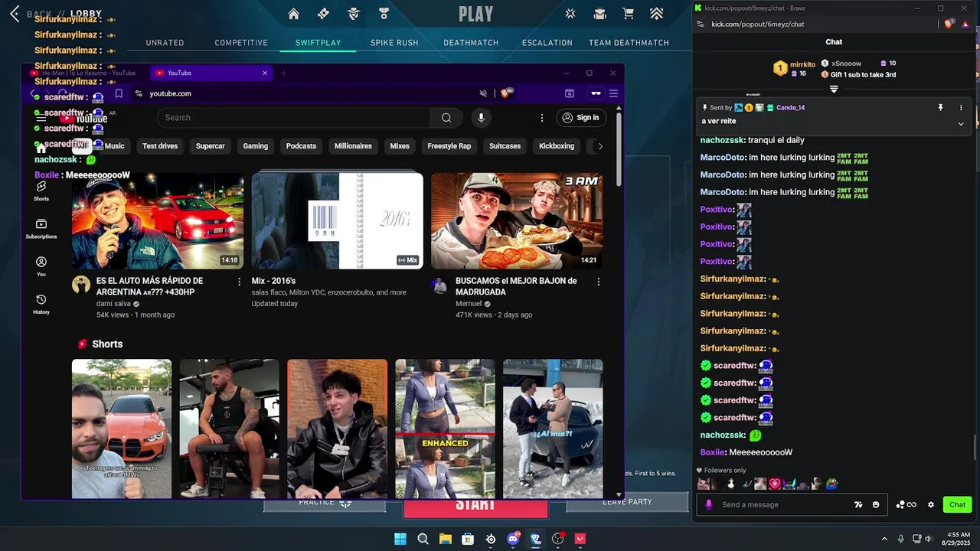Select the DEATHMATCH game mode tab
The height and width of the screenshot is (551, 980).
[471, 43]
